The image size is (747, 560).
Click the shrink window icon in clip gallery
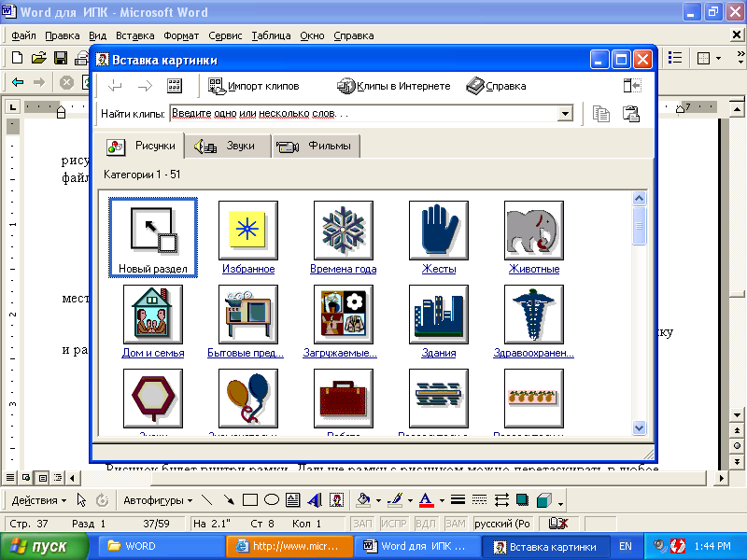click(x=632, y=86)
